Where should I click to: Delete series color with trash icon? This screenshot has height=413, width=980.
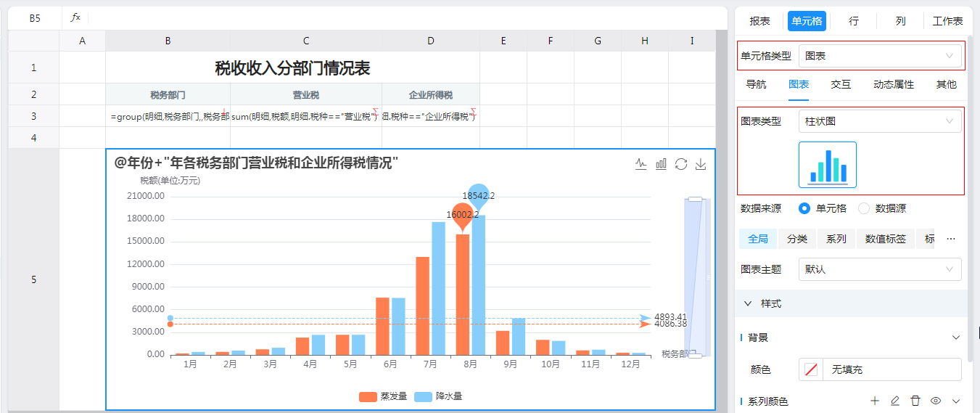pos(915,401)
